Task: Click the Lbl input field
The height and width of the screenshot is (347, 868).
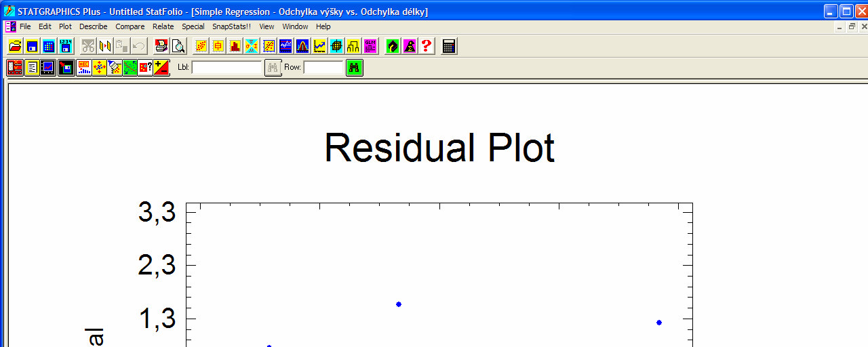Action: [x=226, y=68]
